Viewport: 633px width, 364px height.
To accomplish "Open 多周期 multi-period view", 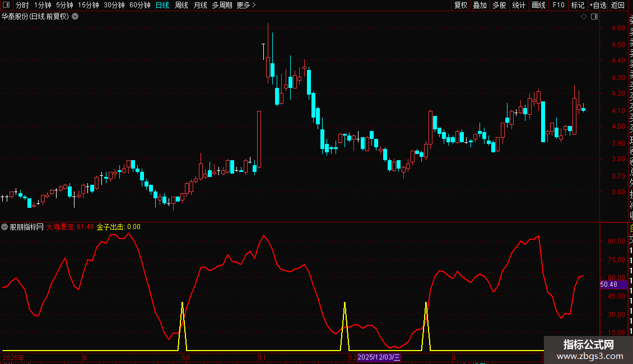I will tap(222, 5).
